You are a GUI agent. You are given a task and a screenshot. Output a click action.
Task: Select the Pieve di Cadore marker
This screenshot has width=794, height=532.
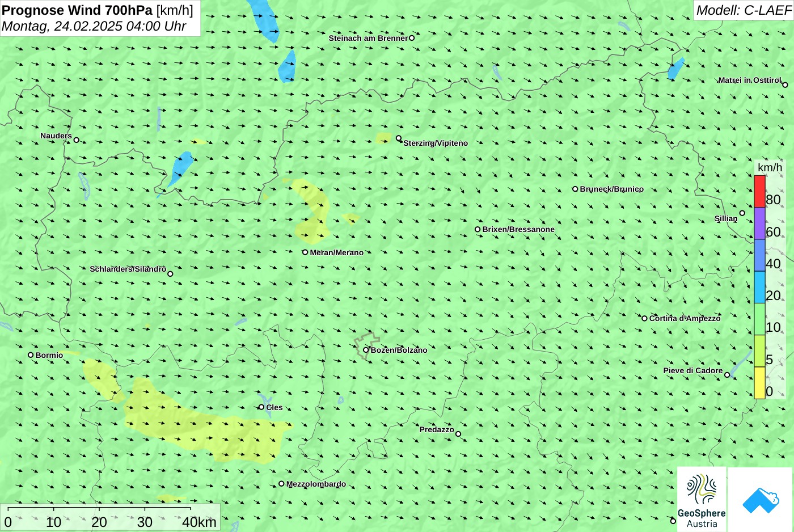(x=727, y=374)
